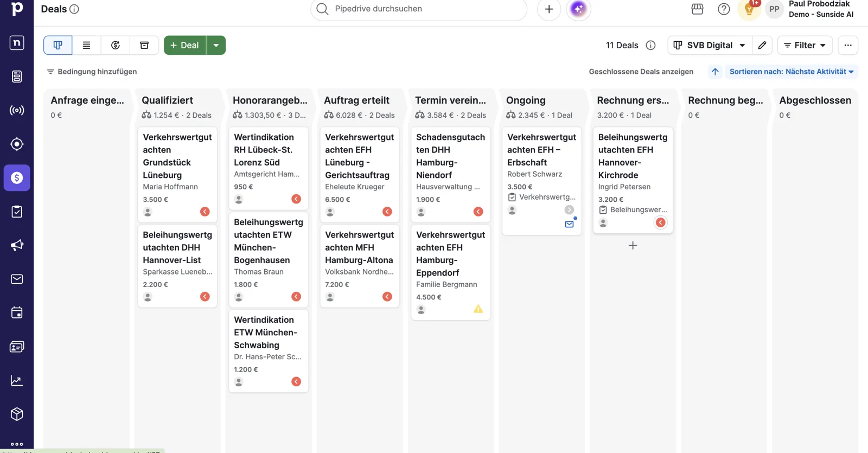Viewport: 868px width, 453px height.
Task: Click the Qualifiziert stage header
Action: [x=167, y=100]
